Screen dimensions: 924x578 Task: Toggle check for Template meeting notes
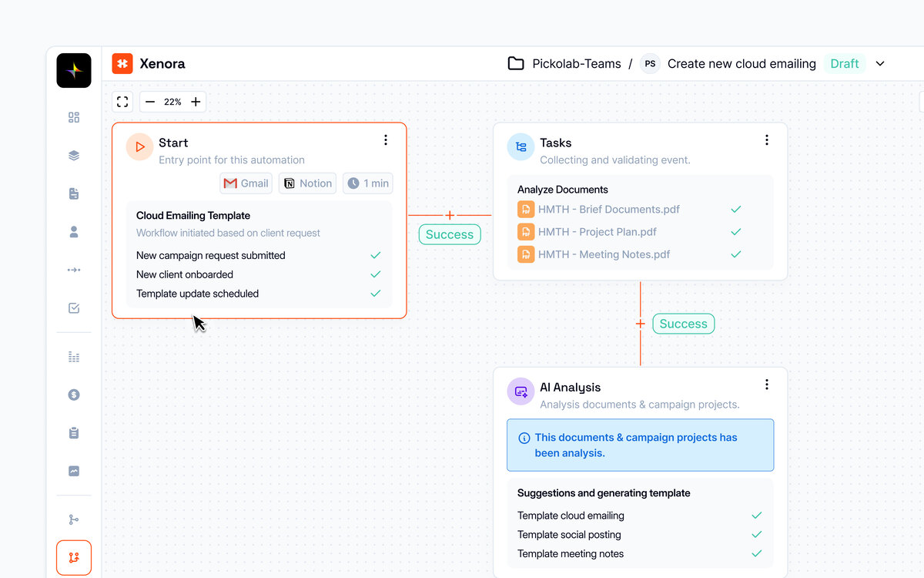click(x=757, y=554)
